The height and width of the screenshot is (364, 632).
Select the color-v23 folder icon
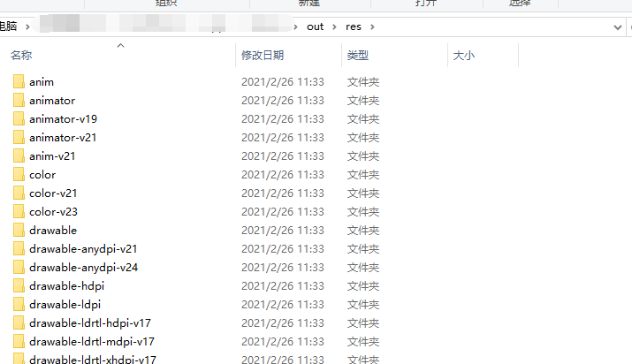(19, 211)
